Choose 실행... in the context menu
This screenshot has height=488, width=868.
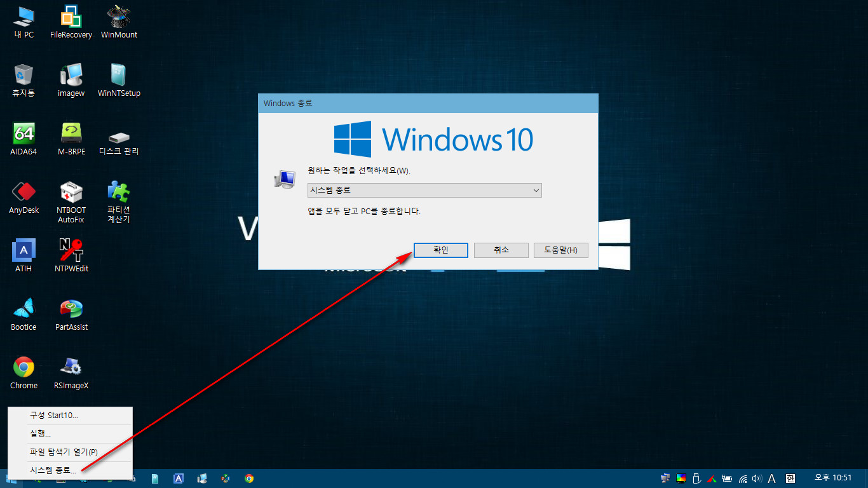[x=70, y=434]
